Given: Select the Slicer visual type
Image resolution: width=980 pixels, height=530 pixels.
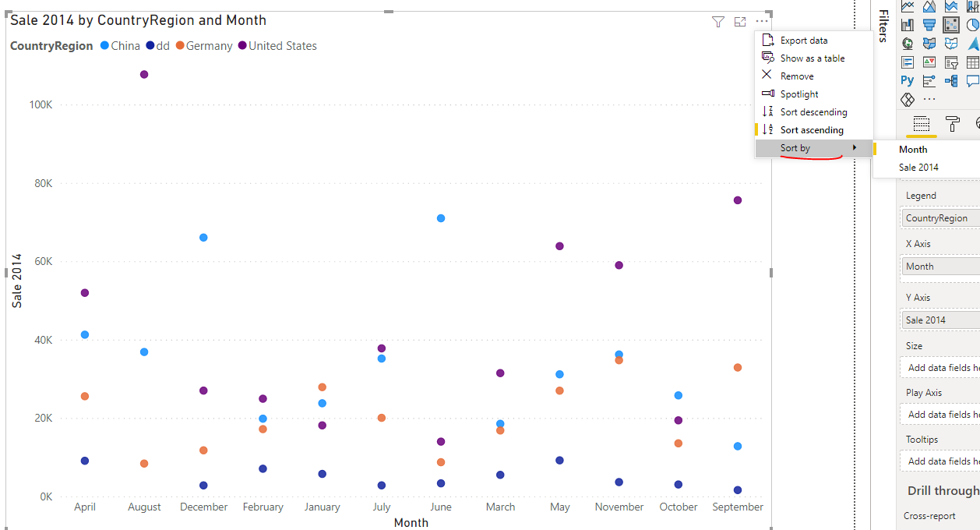Looking at the screenshot, I should [x=951, y=62].
